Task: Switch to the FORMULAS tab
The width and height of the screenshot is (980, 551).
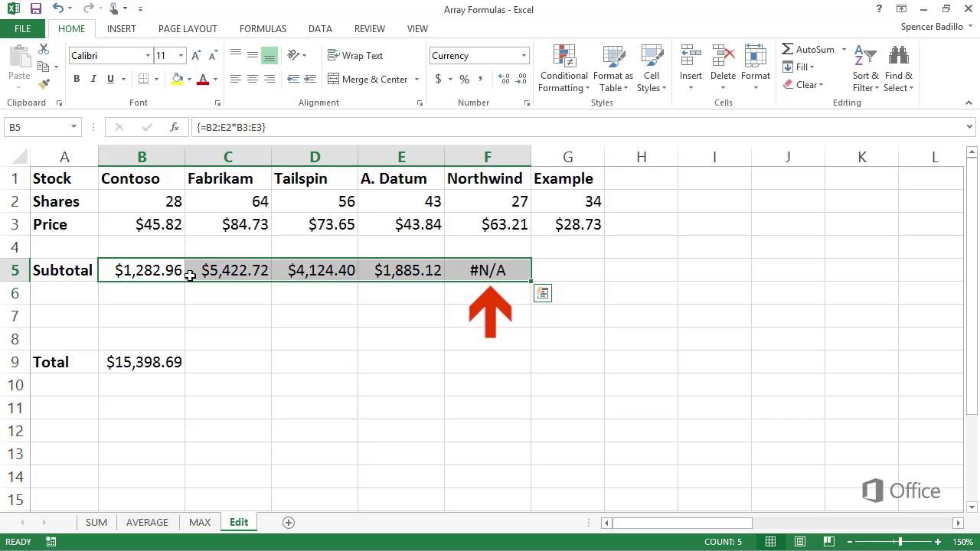Action: point(263,29)
